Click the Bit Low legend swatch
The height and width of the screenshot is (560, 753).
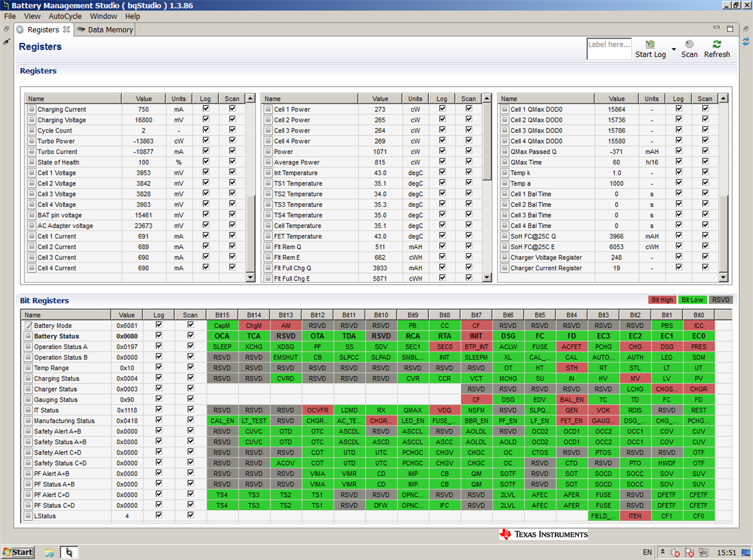692,300
